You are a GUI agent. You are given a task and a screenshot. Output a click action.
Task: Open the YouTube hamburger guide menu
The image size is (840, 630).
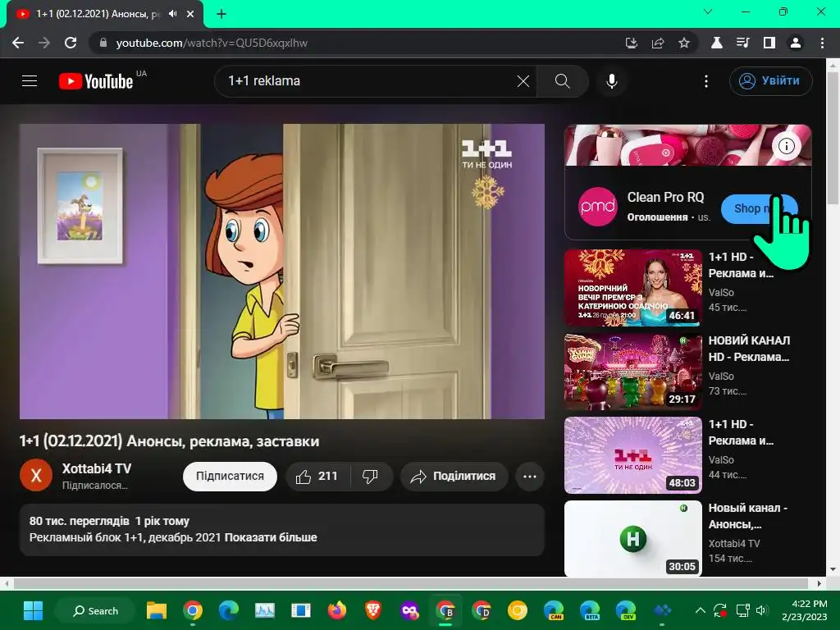pos(30,81)
